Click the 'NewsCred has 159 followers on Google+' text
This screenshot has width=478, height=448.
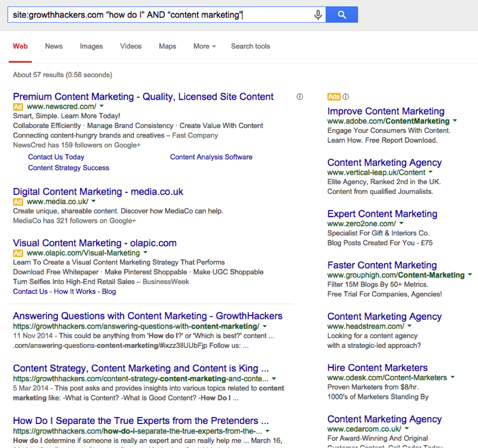pos(77,145)
